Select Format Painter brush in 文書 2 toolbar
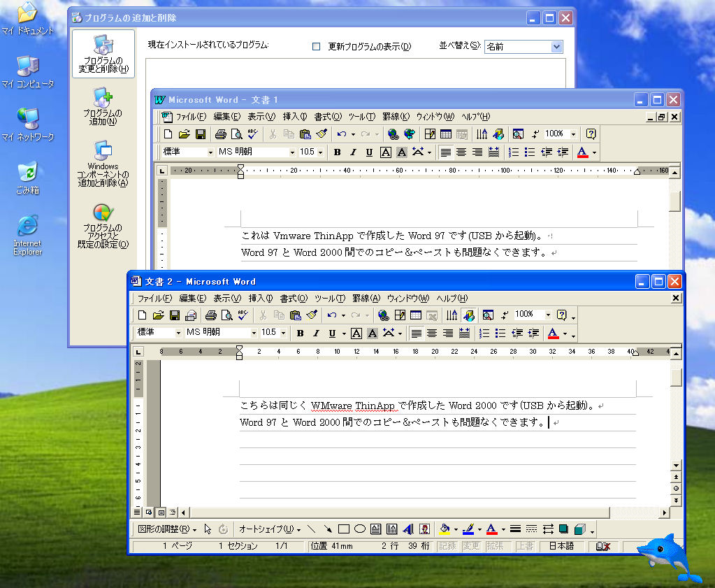 (x=312, y=315)
